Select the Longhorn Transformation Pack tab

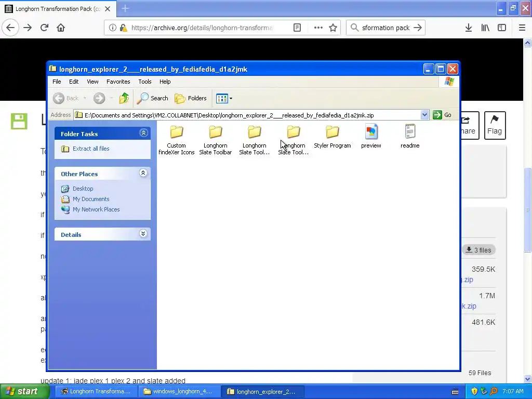(58, 9)
